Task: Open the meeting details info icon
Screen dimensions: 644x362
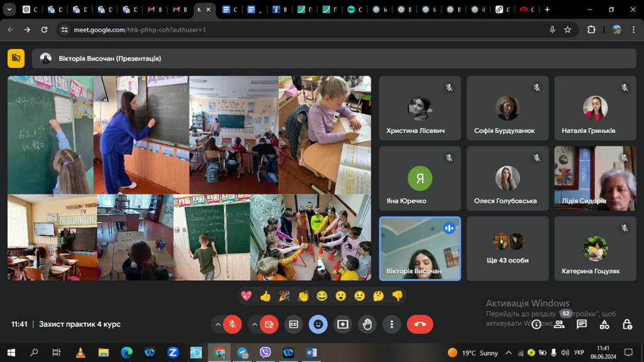Action: pyautogui.click(x=536, y=324)
